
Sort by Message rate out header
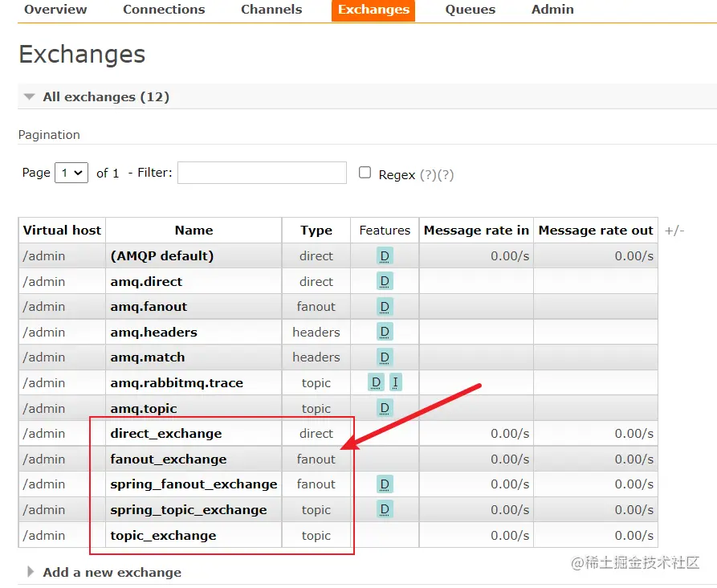coord(596,231)
